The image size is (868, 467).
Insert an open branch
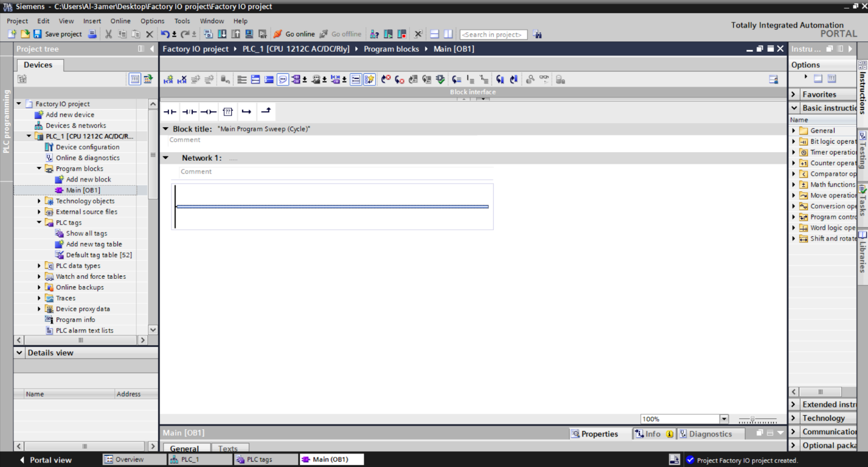click(x=246, y=112)
